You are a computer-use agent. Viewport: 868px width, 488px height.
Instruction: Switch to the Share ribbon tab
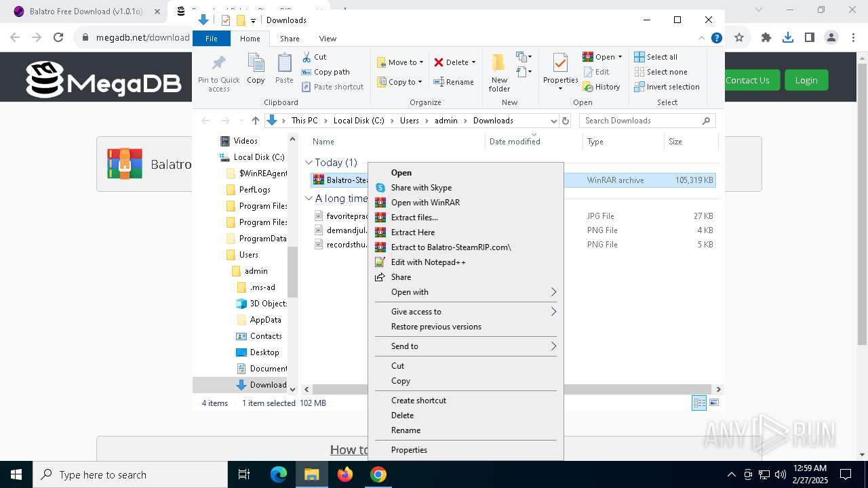tap(290, 39)
